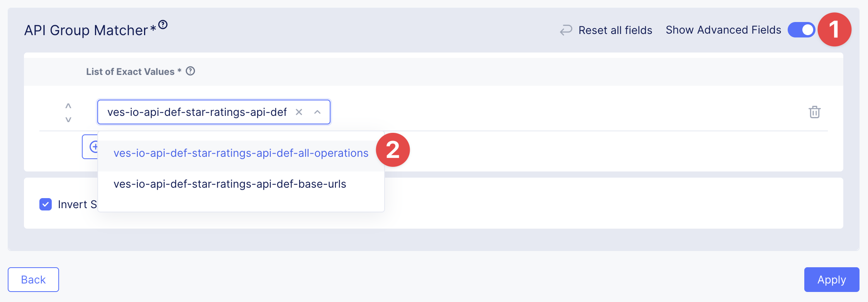Move row up with the up arrow

[68, 105]
